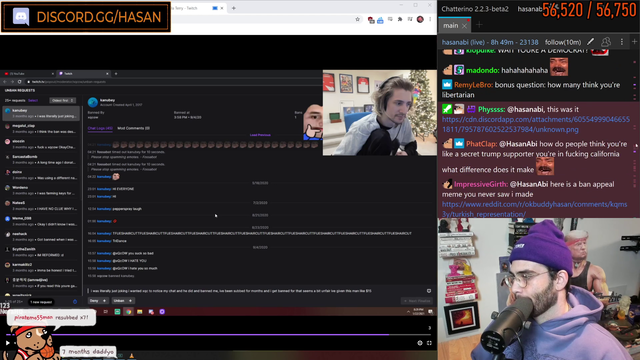640x360 pixels.
Task: Show hidden system tray icons chevron
Action: (408, 312)
